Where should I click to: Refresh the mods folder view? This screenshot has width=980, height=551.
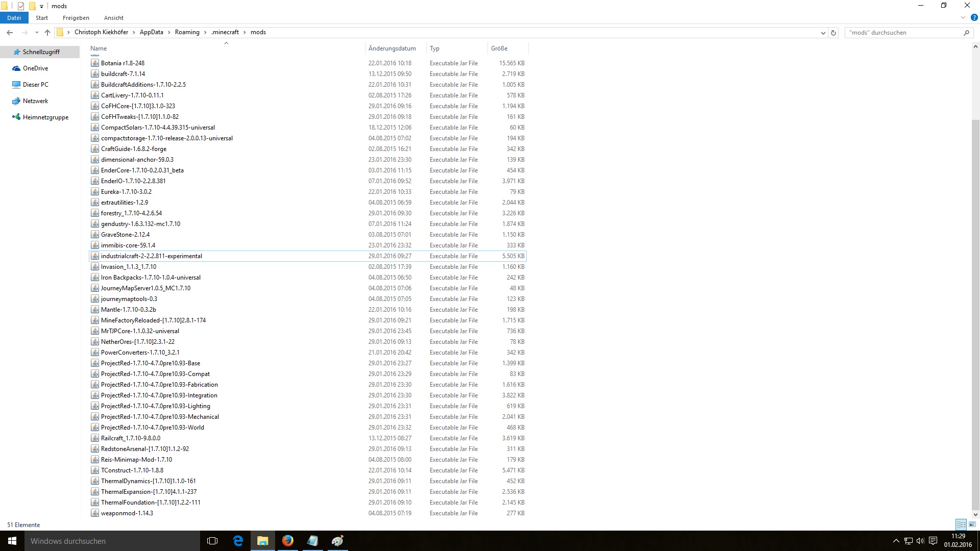click(834, 33)
